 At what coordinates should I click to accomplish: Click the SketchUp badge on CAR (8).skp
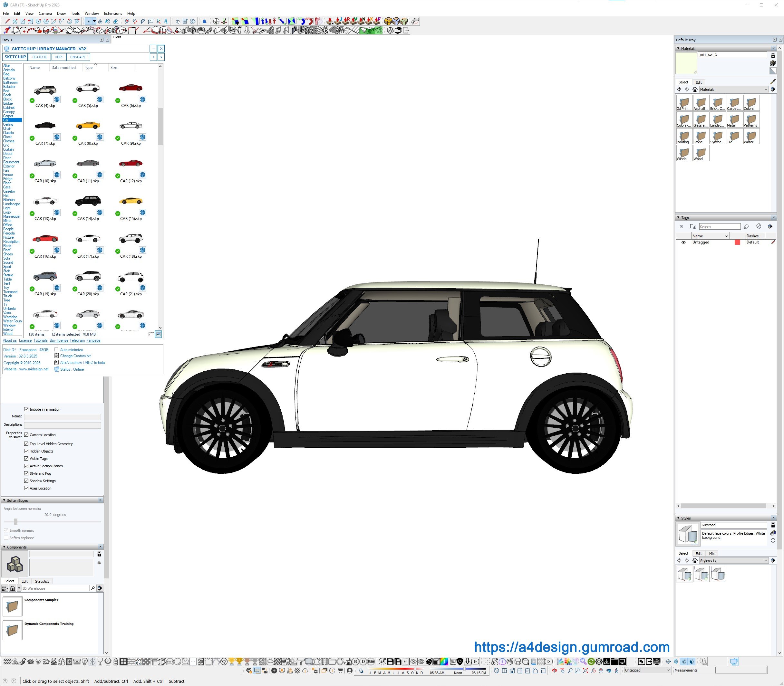(100, 137)
